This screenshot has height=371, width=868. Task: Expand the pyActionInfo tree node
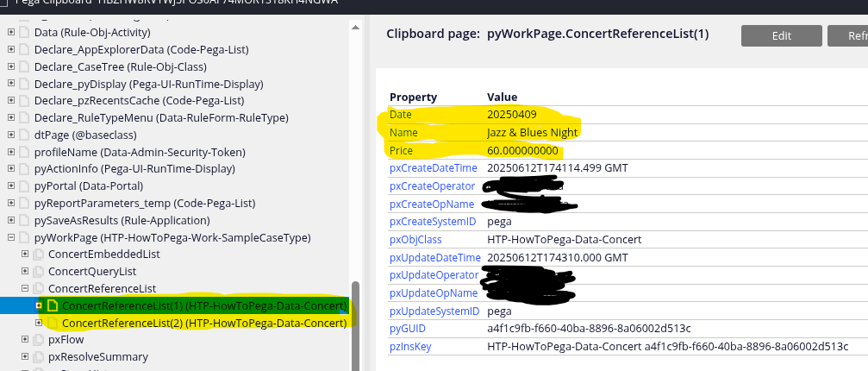tap(11, 169)
